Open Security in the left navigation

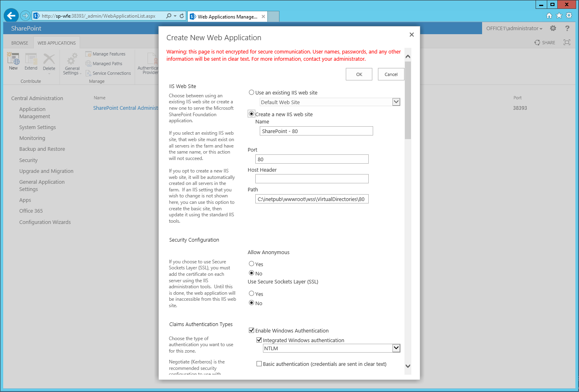point(28,160)
